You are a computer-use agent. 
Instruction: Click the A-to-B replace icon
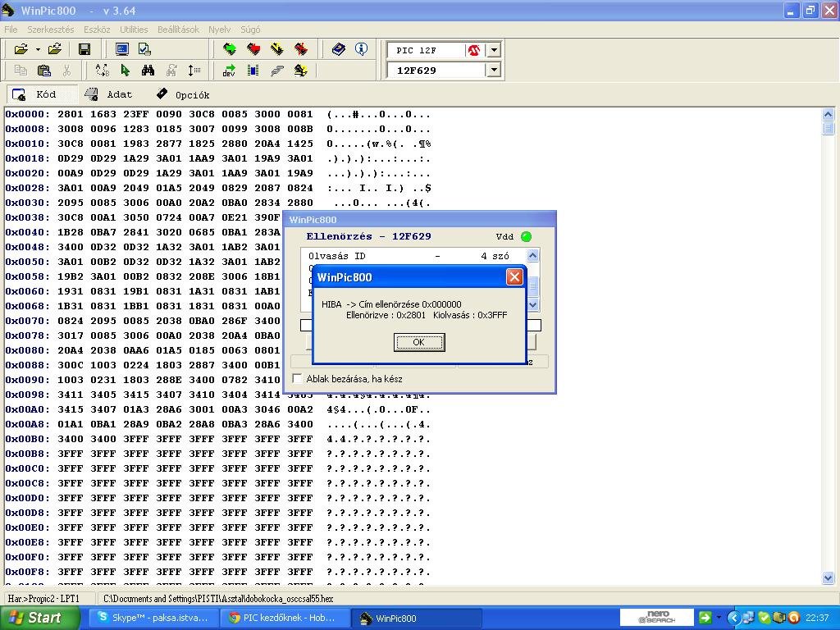tap(102, 71)
